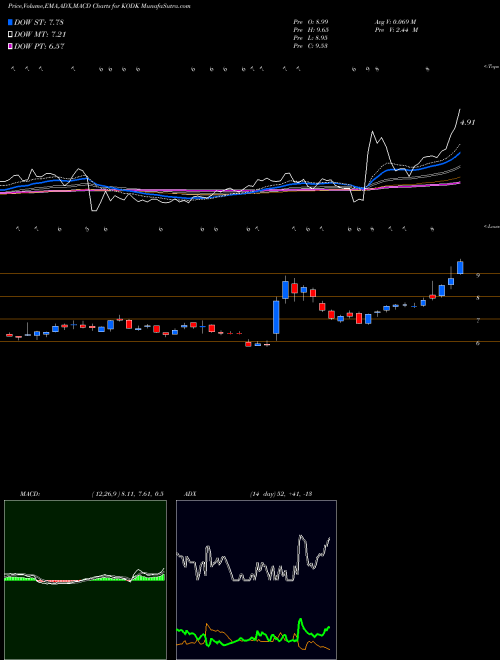The height and width of the screenshot is (660, 500).
Task: Click the '<Lows' marker label
Action: click(x=491, y=226)
